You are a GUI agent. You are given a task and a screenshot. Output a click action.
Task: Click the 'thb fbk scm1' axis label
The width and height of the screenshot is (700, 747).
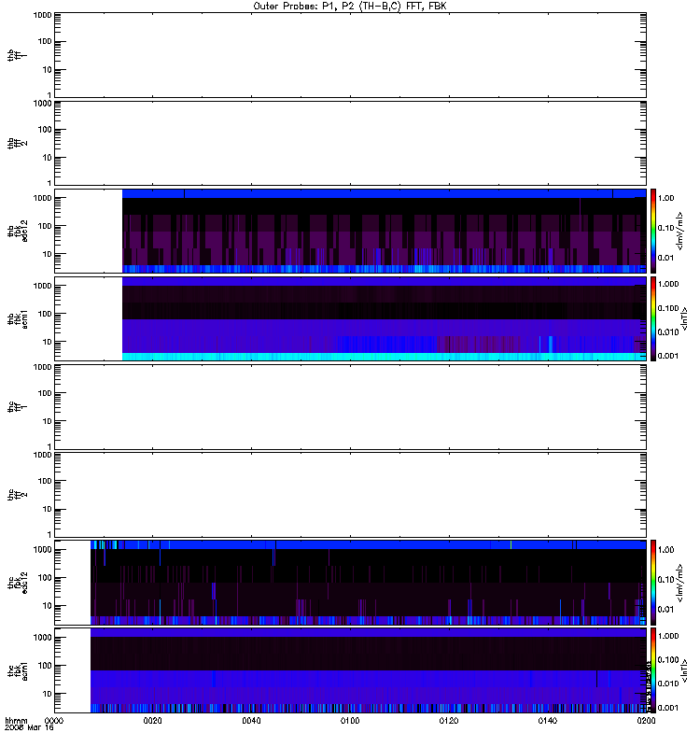[x=17, y=319]
